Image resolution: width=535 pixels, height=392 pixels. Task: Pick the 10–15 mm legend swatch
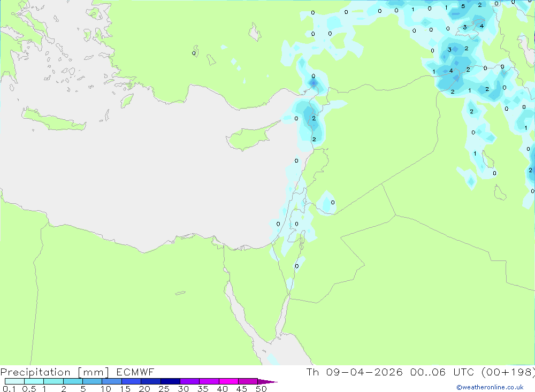click(x=112, y=381)
